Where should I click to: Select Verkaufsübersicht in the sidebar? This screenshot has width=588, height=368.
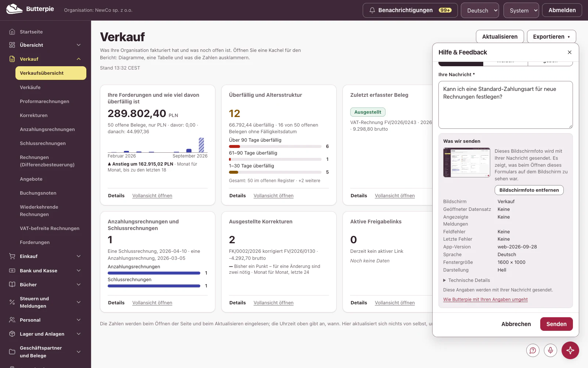point(51,73)
